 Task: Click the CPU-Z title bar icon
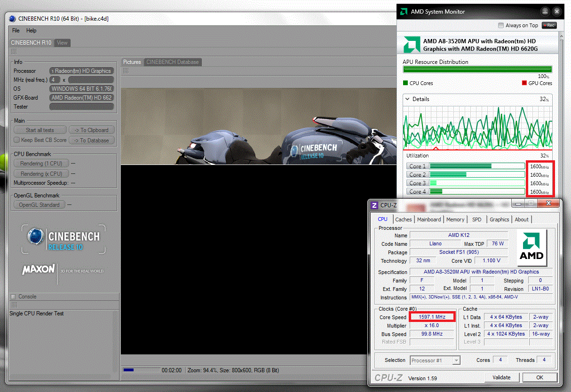pos(374,205)
